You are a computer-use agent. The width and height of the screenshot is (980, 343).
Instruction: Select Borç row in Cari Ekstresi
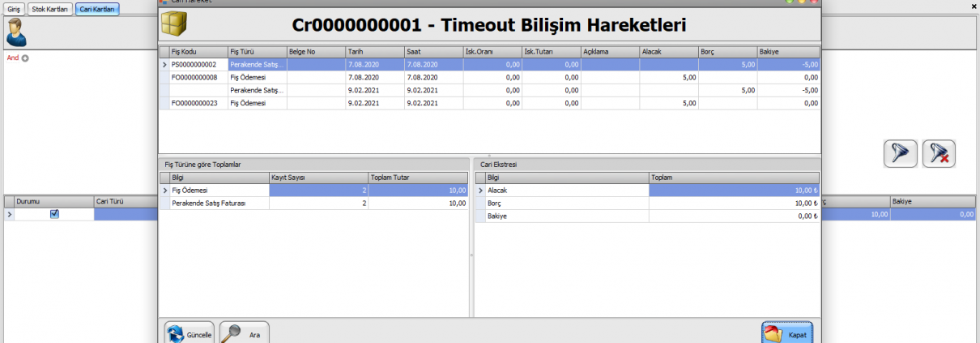coord(647,204)
